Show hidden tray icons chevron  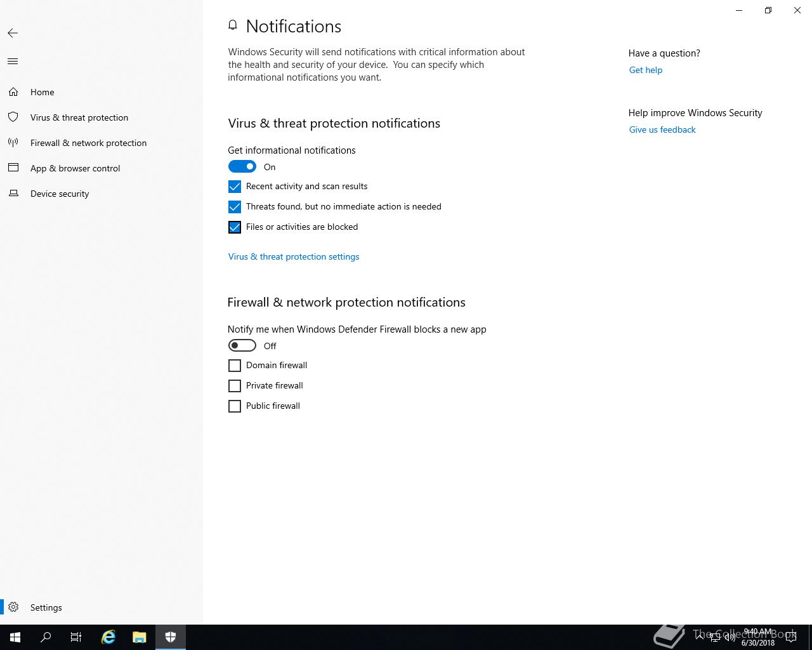[x=700, y=637]
